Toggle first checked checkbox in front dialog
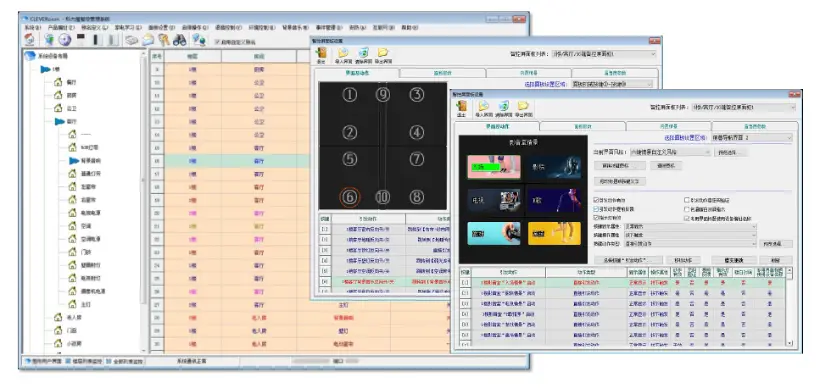 point(597,201)
